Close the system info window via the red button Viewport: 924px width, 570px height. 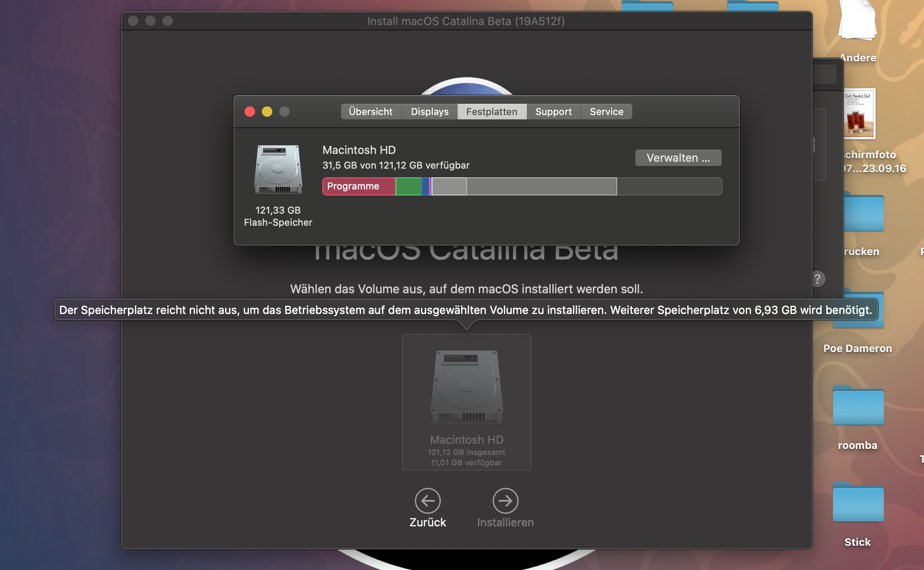tap(250, 112)
